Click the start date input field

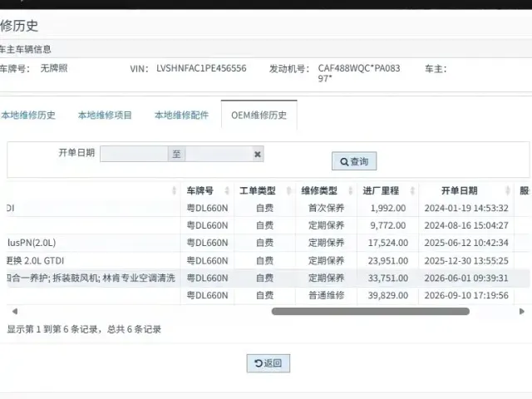coord(134,154)
